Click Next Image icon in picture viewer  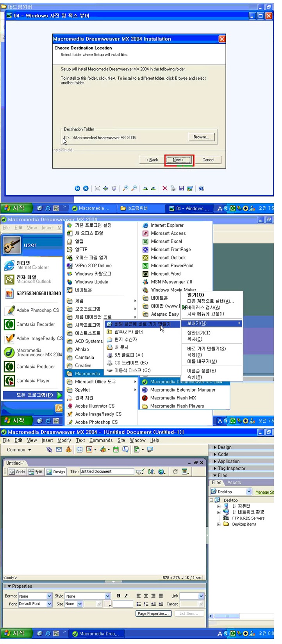86,188
